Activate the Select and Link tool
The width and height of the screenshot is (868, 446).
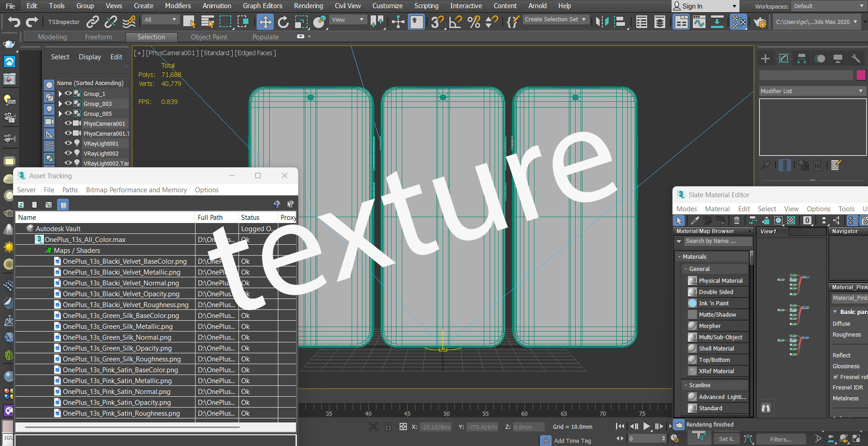click(x=93, y=22)
